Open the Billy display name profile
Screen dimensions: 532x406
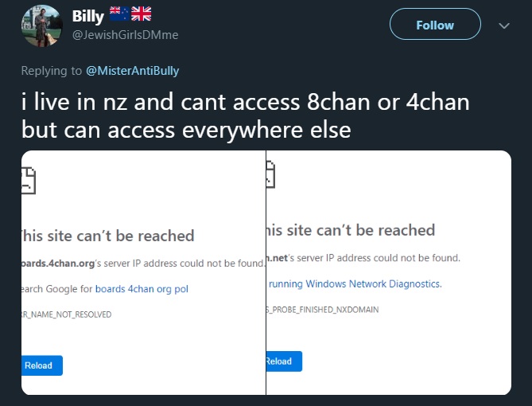(x=87, y=16)
